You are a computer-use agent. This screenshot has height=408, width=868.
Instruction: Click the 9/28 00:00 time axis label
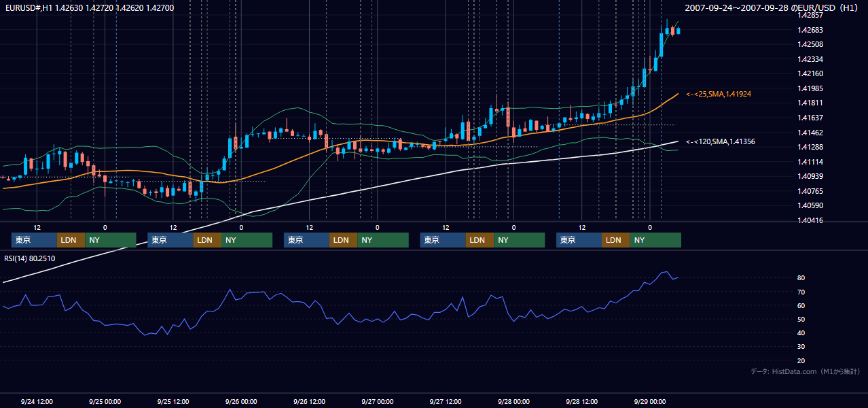(513, 401)
